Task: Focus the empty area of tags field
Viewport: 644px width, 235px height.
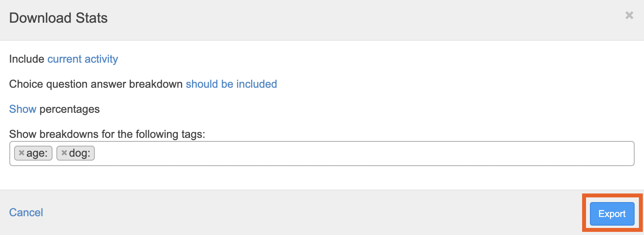Action: coord(353,154)
